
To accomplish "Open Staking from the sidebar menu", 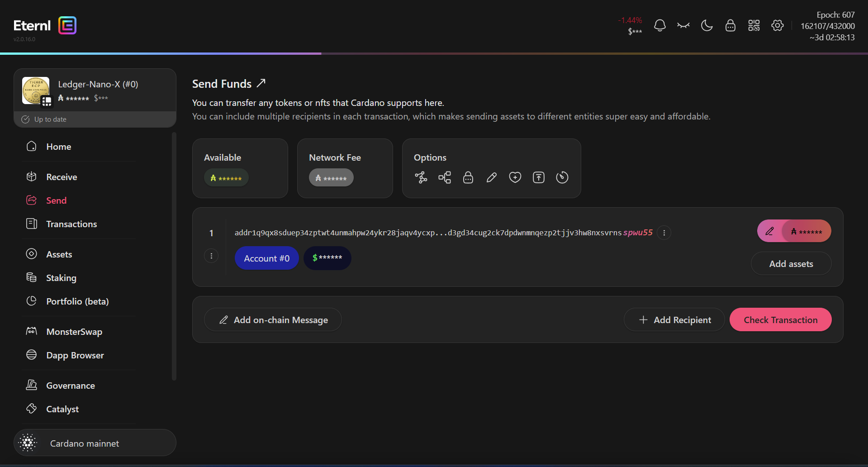I will pyautogui.click(x=61, y=278).
